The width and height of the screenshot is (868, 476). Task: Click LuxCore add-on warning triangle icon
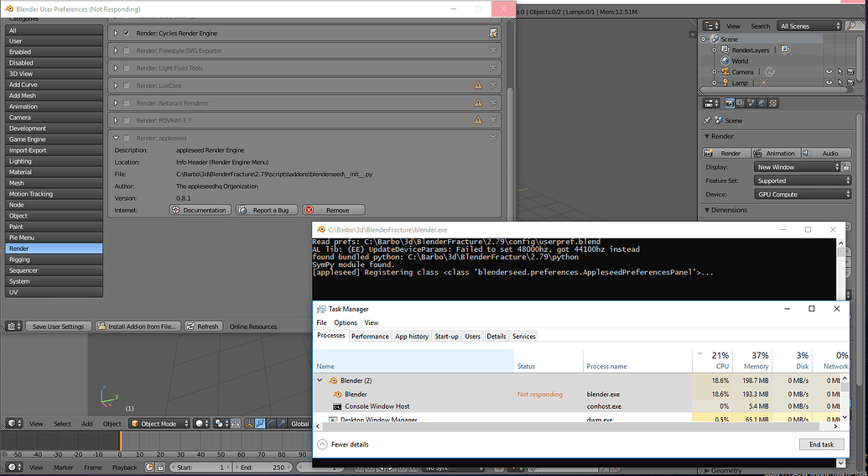tap(478, 86)
